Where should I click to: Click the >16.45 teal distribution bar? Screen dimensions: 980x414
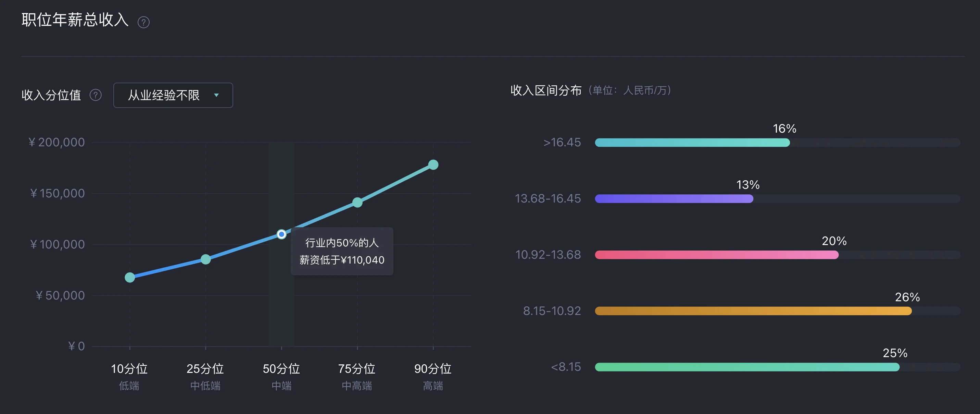692,143
